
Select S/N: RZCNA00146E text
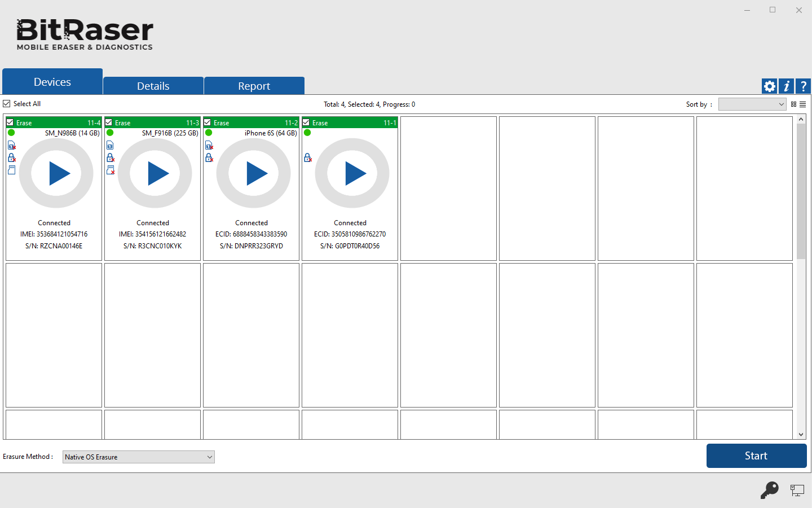54,246
